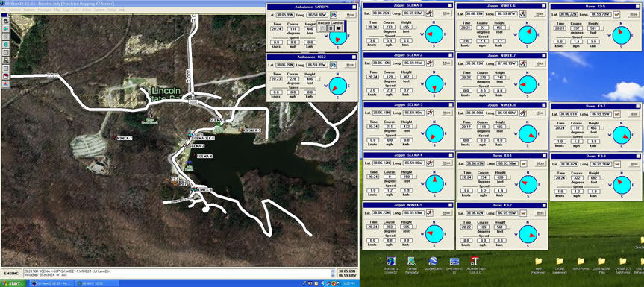Open the DeLorme Topo USA desktop icon
Screen dimensions: 644x287
475,266
